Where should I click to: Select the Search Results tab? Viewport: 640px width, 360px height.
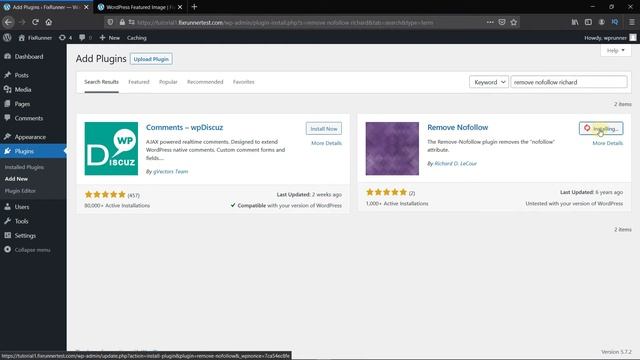pos(101,82)
